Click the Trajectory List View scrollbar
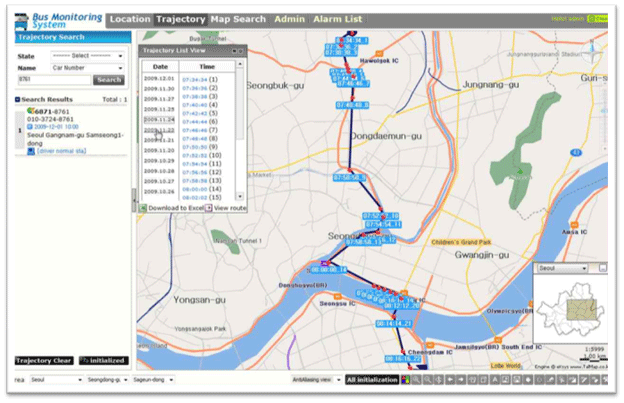 point(239,130)
